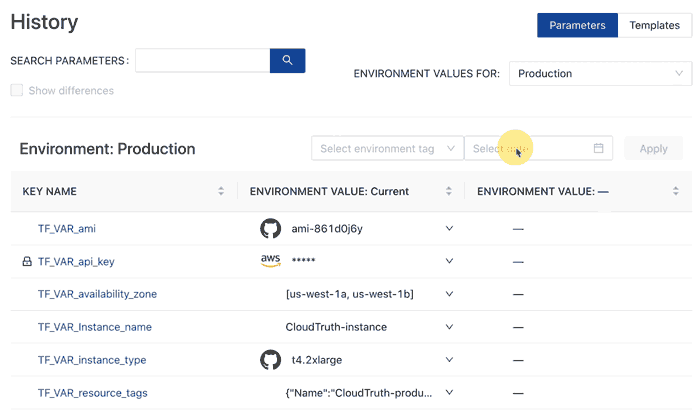Click the [us-west-1a, us-west-1b] value
This screenshot has width=700, height=419.
coord(350,294)
